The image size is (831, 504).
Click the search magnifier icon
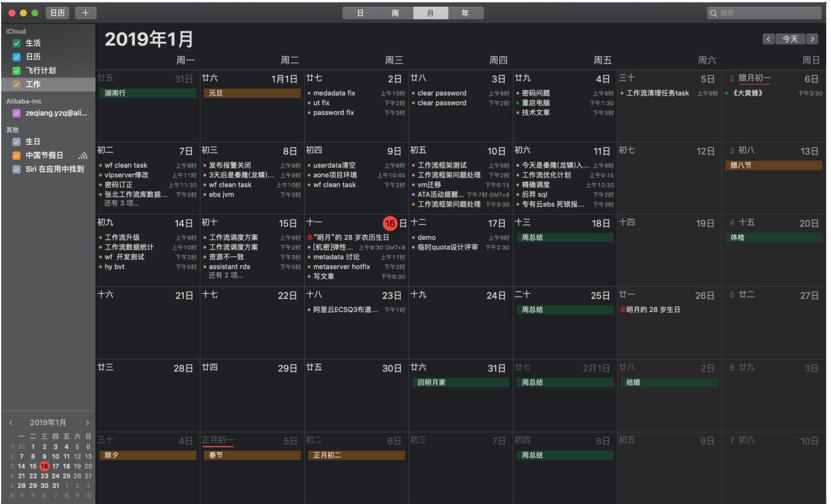click(x=714, y=13)
